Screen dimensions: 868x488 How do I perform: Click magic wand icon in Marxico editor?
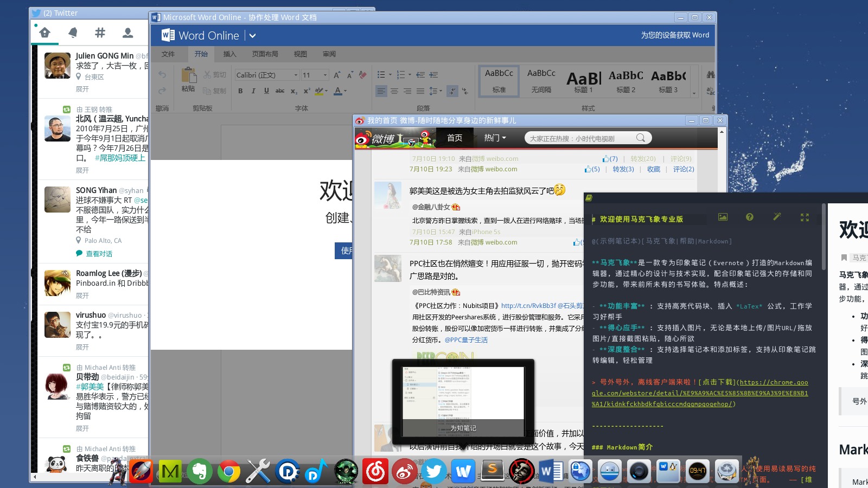[777, 217]
